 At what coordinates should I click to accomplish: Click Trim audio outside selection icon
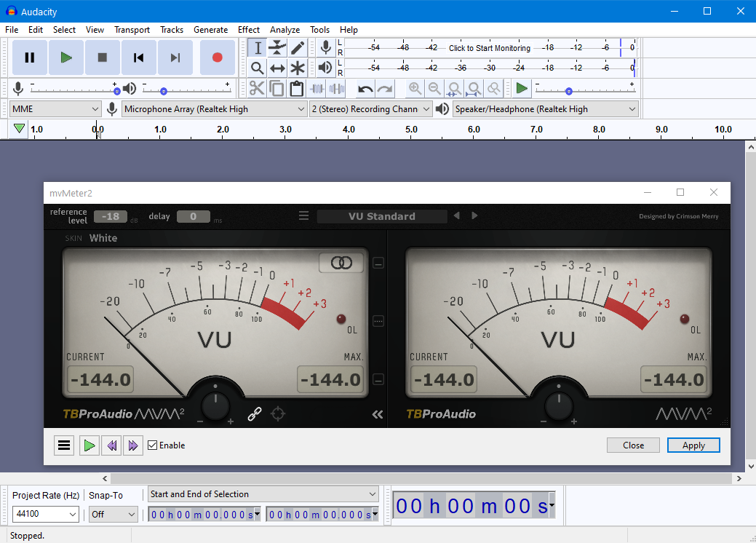pos(317,88)
